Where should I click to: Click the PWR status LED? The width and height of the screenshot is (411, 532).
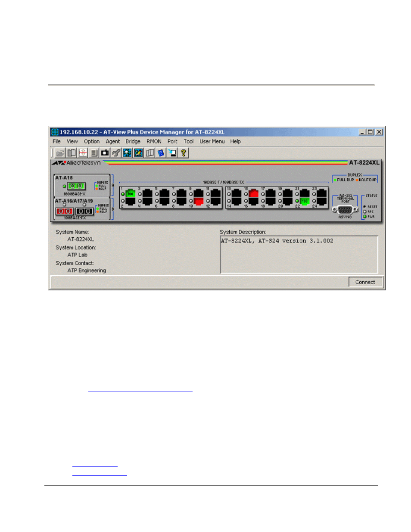coord(364,216)
